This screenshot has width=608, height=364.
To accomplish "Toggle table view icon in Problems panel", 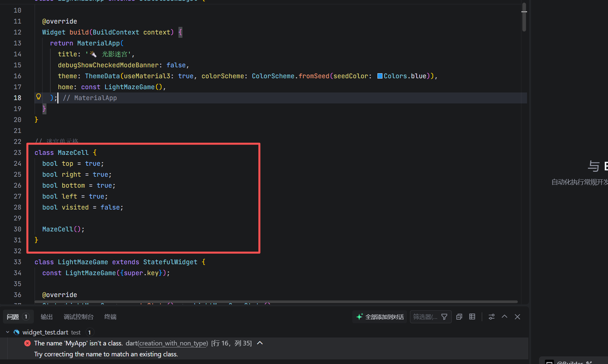I will pyautogui.click(x=472, y=317).
